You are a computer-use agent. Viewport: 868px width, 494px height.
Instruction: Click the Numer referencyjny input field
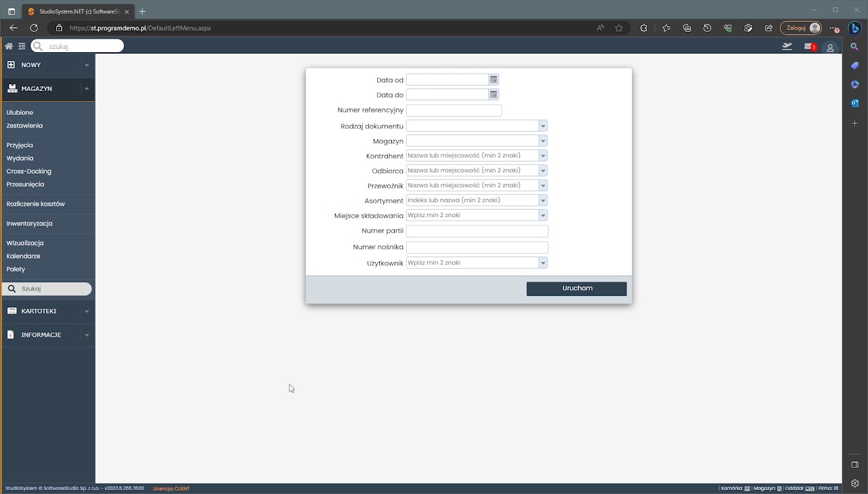[x=454, y=111]
